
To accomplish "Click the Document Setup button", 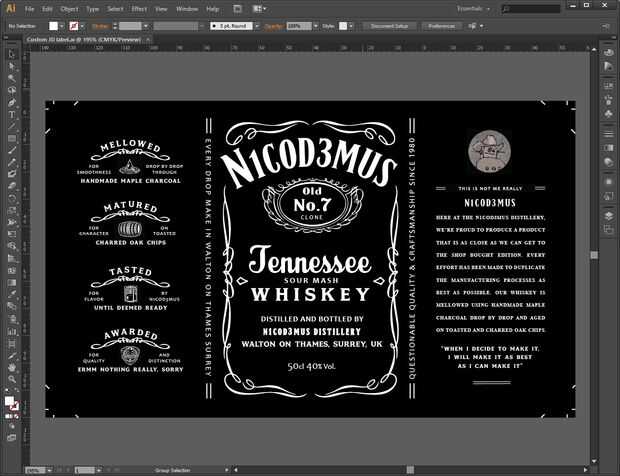I will click(389, 26).
